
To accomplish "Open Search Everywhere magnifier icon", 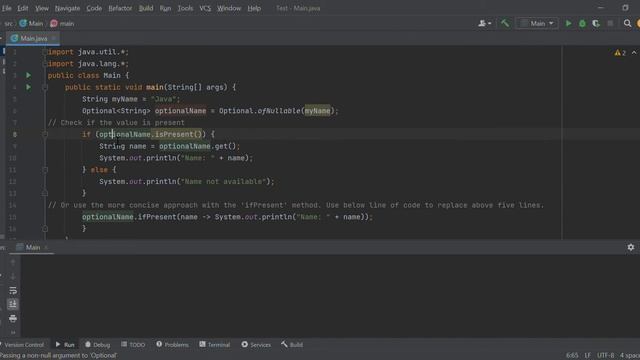I will point(627,24).
